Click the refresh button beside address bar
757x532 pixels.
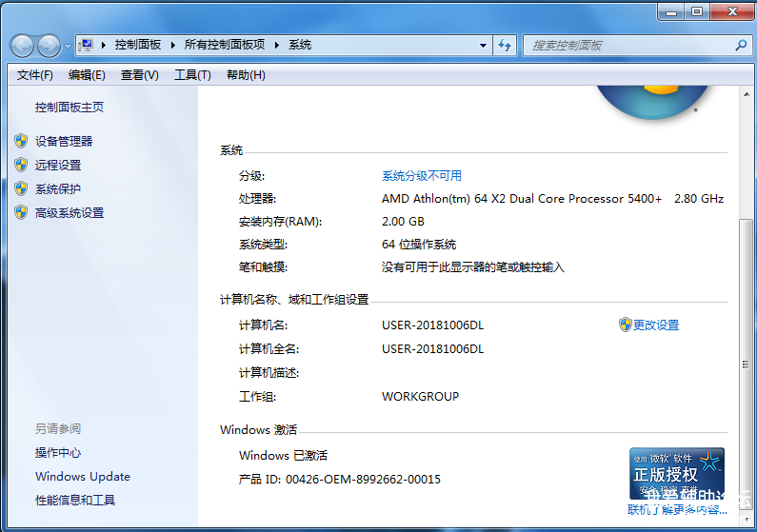click(x=505, y=45)
